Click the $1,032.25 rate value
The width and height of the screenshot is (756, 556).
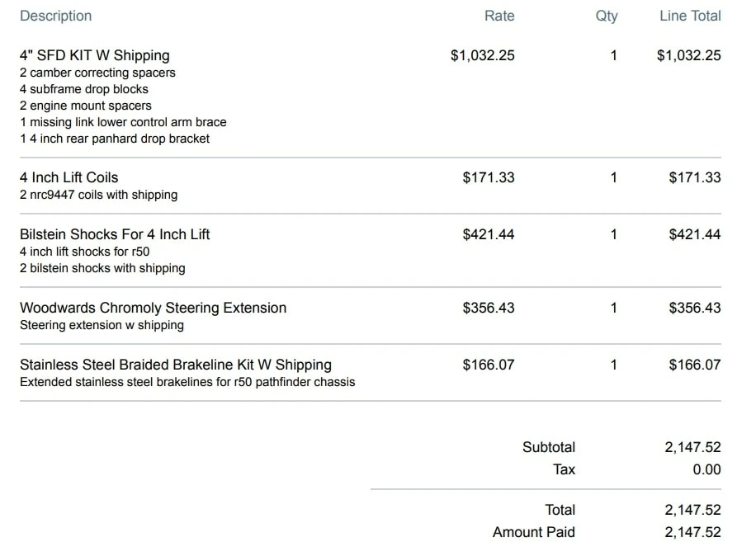482,55
